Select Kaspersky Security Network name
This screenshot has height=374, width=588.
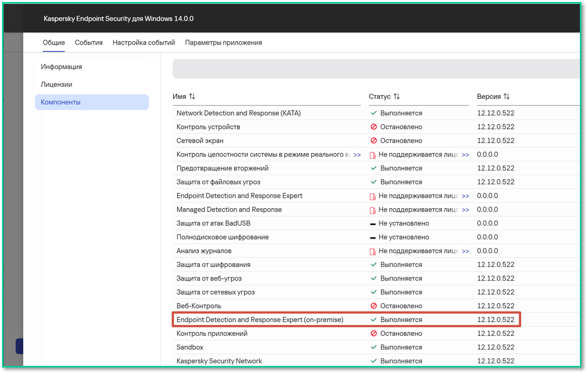pos(219,361)
